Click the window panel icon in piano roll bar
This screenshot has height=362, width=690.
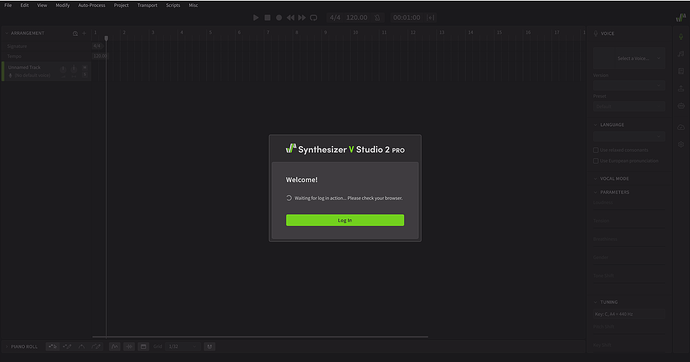(143, 347)
